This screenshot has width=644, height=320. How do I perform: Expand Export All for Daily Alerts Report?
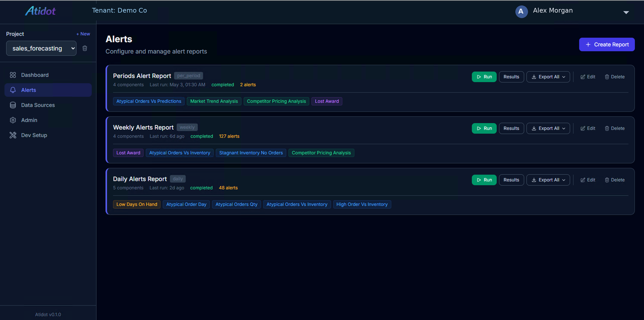[548, 180]
